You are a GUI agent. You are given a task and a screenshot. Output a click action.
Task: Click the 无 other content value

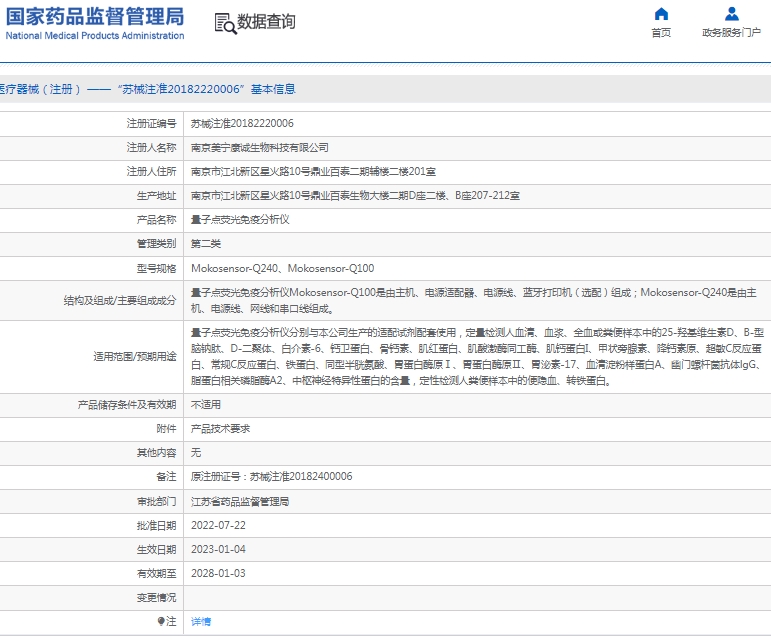196,452
